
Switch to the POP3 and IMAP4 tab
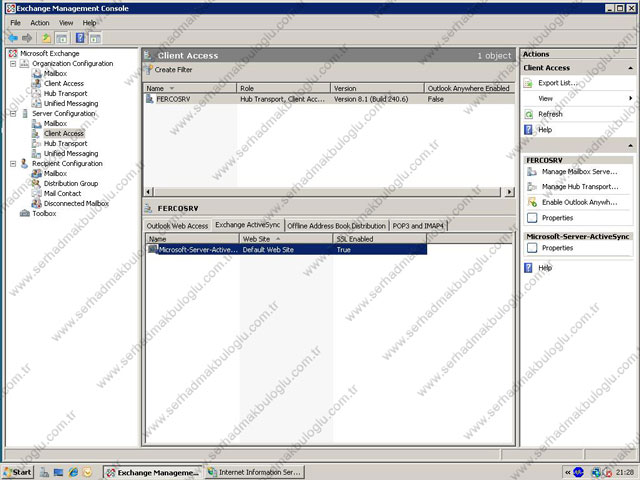click(x=418, y=226)
